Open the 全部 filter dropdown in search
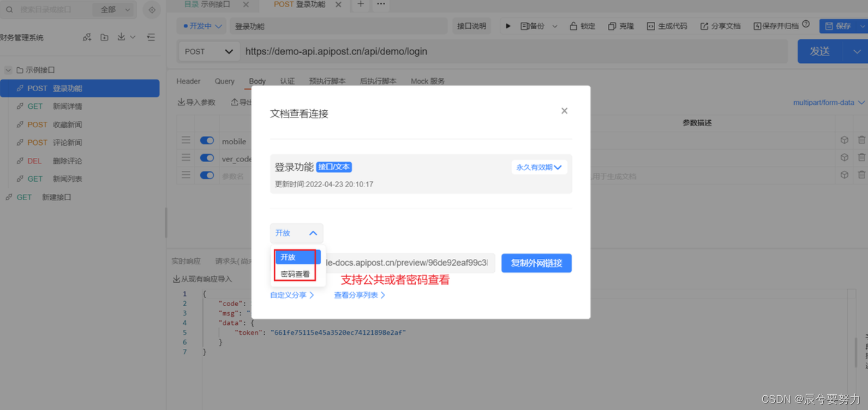The image size is (868, 410). click(115, 9)
